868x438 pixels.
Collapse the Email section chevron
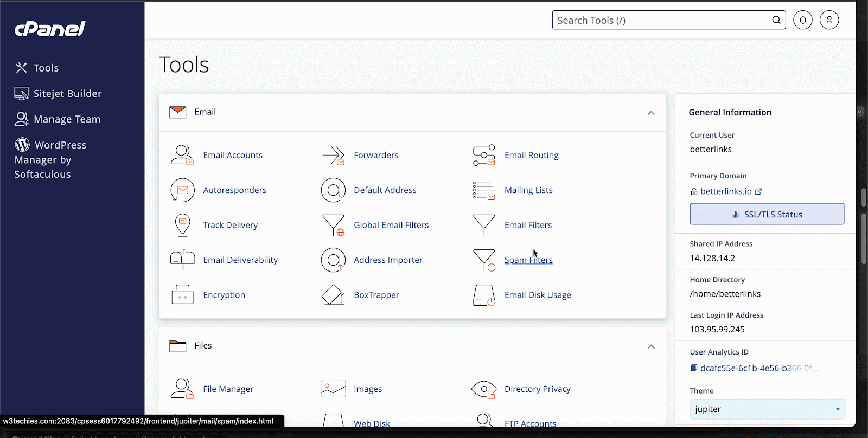click(x=651, y=113)
